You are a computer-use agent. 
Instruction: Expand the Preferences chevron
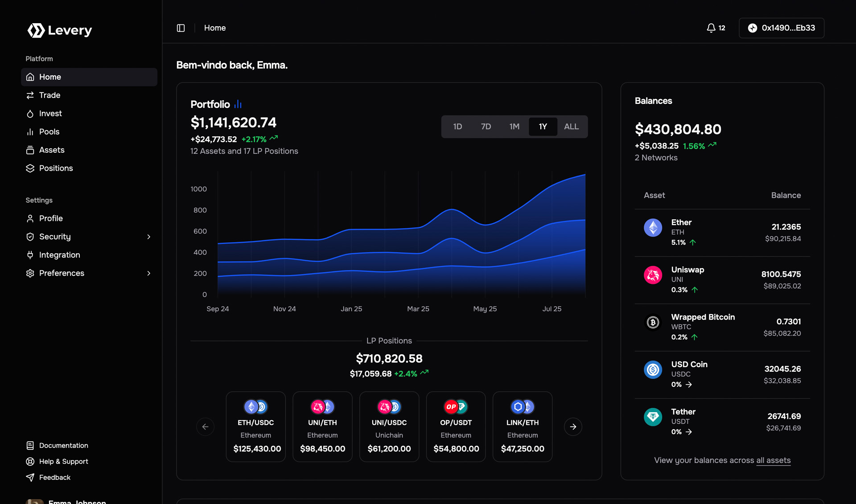149,273
